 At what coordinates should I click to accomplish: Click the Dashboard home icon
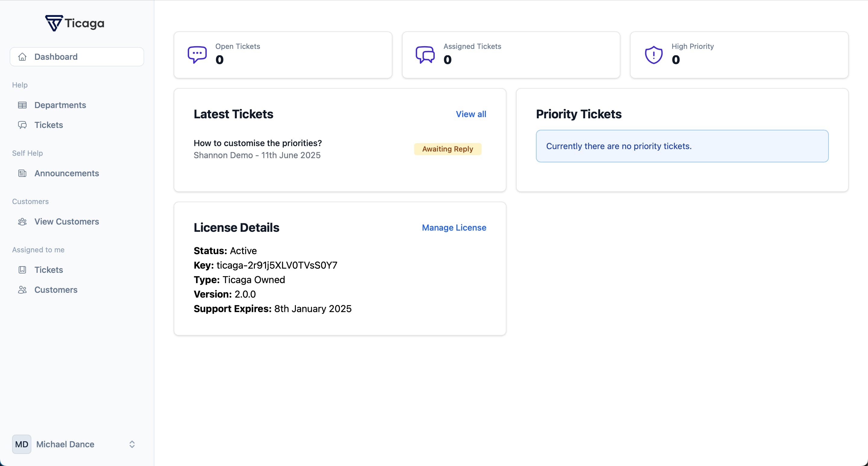[22, 57]
